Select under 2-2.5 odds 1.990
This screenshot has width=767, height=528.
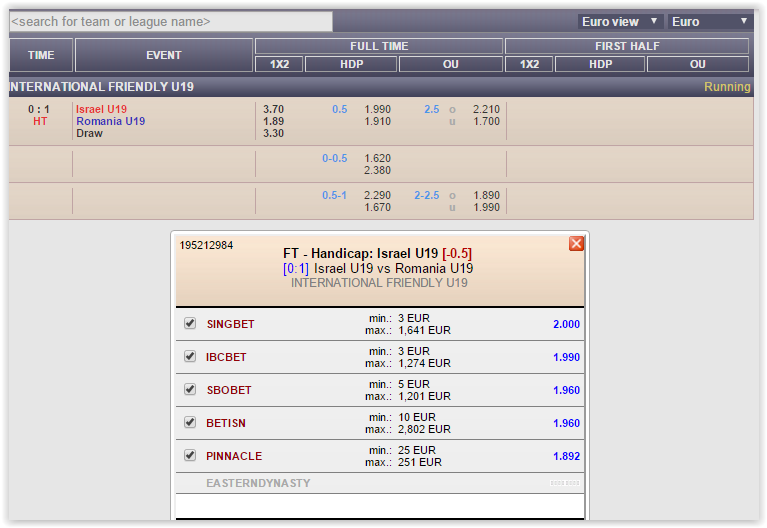[486, 207]
